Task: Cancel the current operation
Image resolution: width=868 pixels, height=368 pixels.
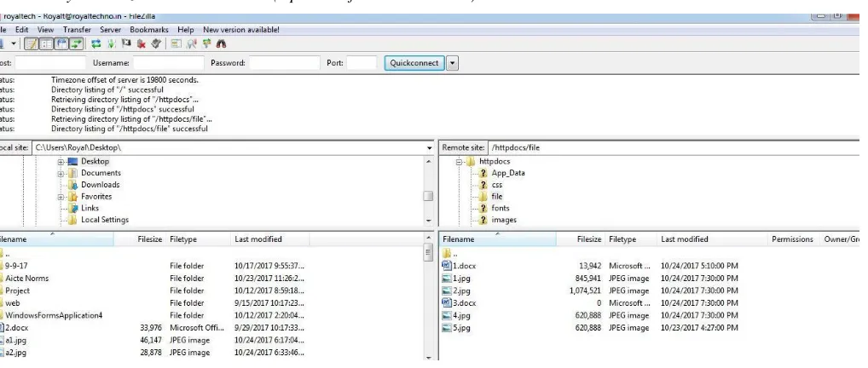Action: click(126, 43)
